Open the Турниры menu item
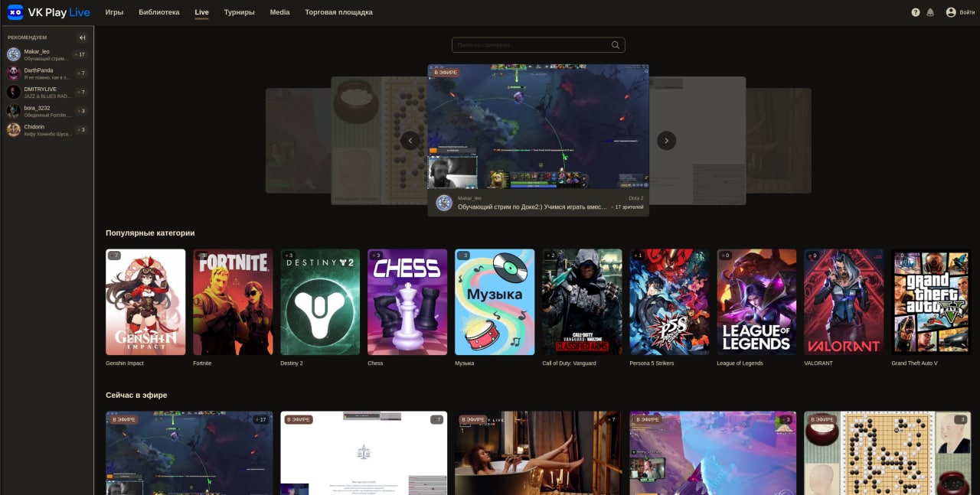This screenshot has width=980, height=495. coord(240,12)
